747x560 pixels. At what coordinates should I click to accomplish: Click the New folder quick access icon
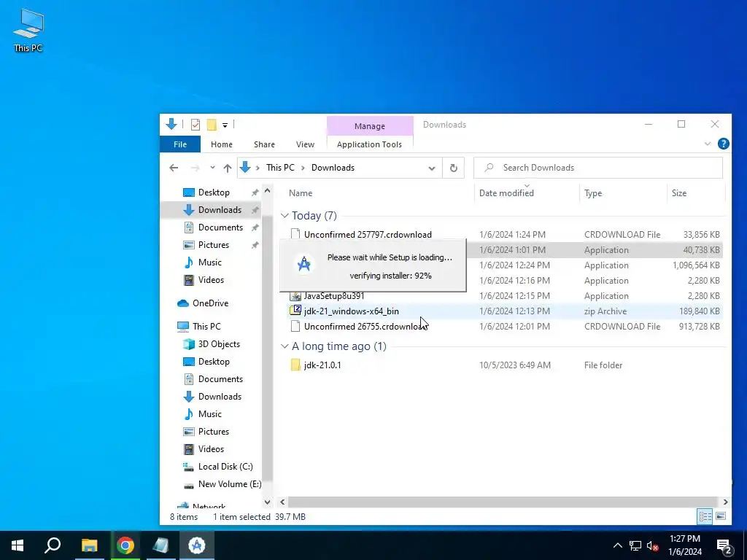pos(212,125)
